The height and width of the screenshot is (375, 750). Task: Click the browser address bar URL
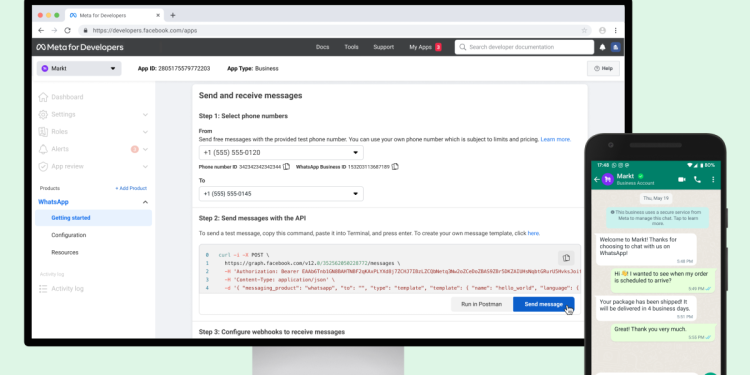tap(145, 30)
